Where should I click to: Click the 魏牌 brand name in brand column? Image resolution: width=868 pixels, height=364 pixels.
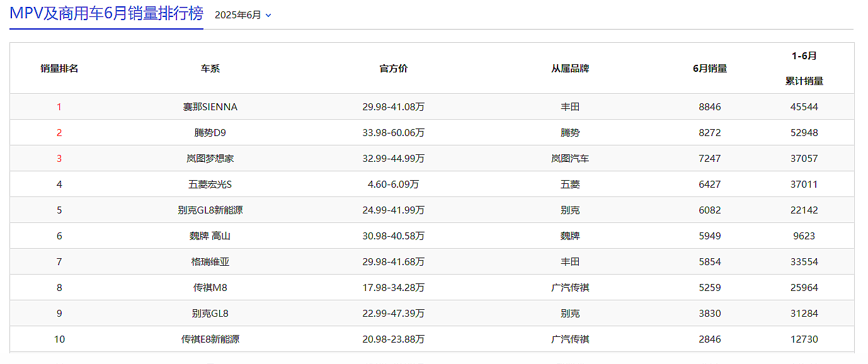[x=570, y=236]
